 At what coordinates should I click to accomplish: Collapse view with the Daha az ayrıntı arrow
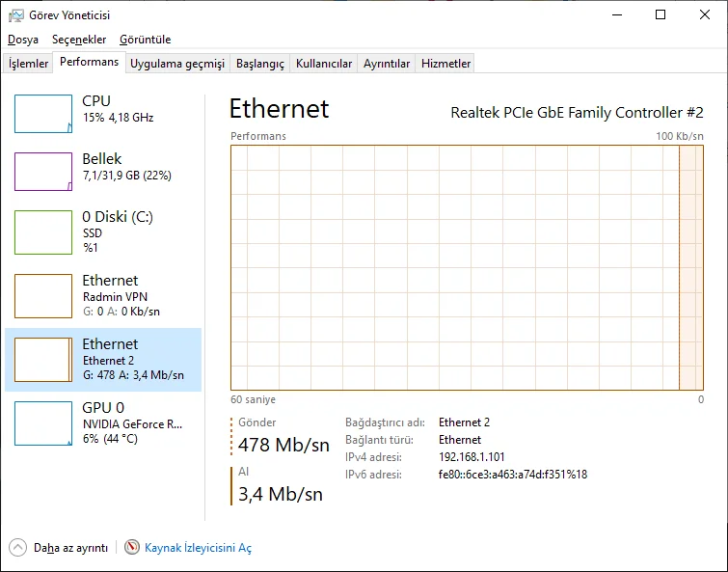click(x=18, y=547)
